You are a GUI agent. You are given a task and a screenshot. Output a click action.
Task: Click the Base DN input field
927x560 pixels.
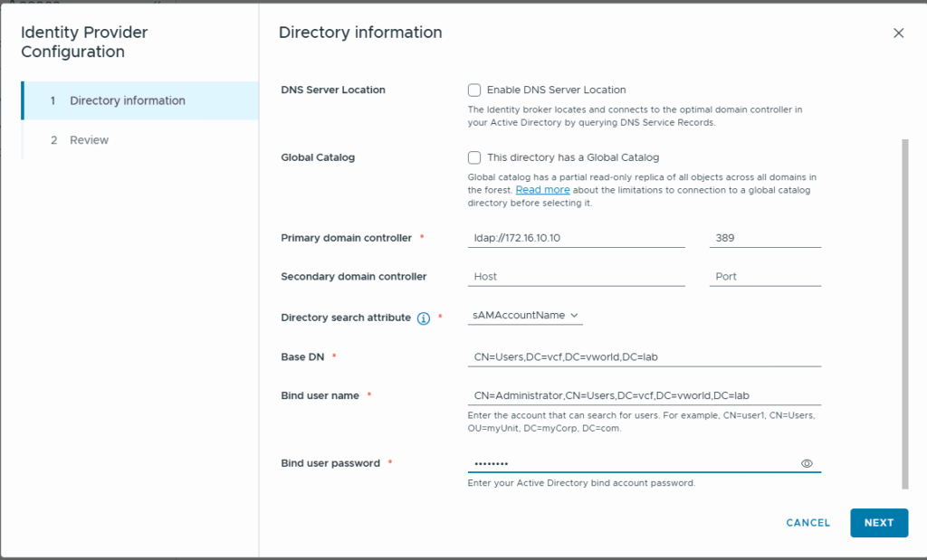click(x=643, y=357)
